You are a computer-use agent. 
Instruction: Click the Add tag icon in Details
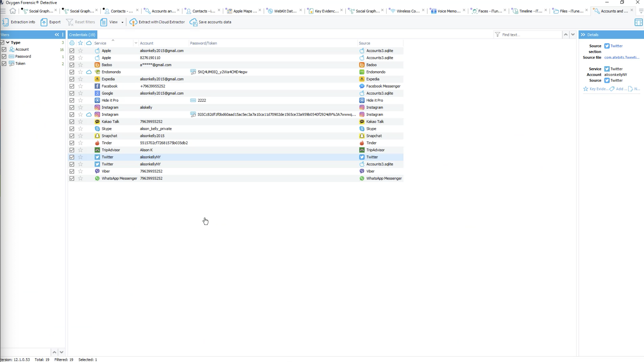(612, 89)
